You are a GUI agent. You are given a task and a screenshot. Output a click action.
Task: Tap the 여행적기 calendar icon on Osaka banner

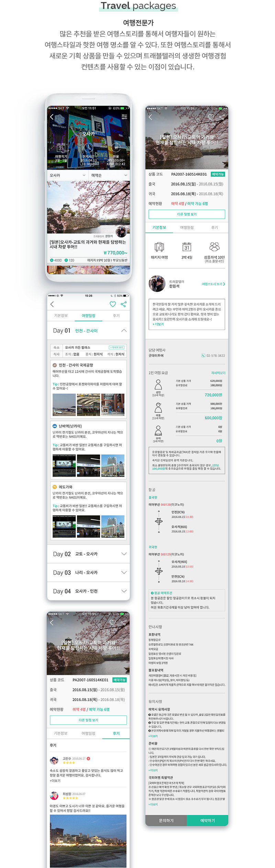pos(61,148)
